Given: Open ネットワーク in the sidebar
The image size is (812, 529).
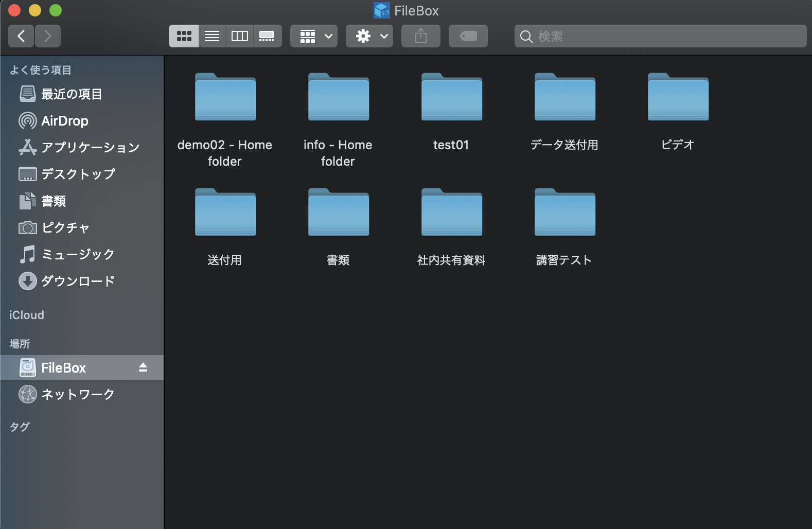Looking at the screenshot, I should point(77,394).
